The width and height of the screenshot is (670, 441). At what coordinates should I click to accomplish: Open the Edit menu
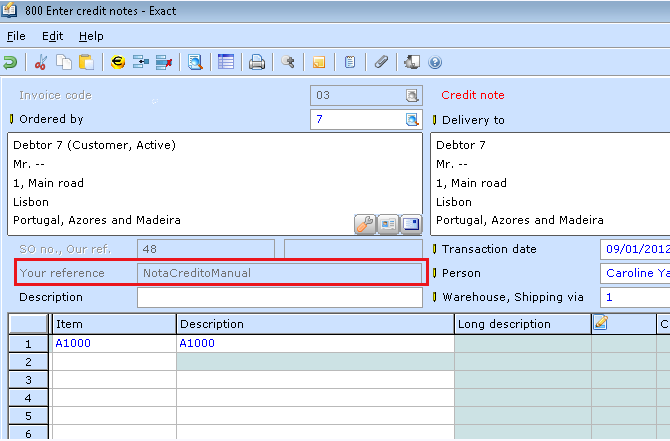click(x=53, y=36)
